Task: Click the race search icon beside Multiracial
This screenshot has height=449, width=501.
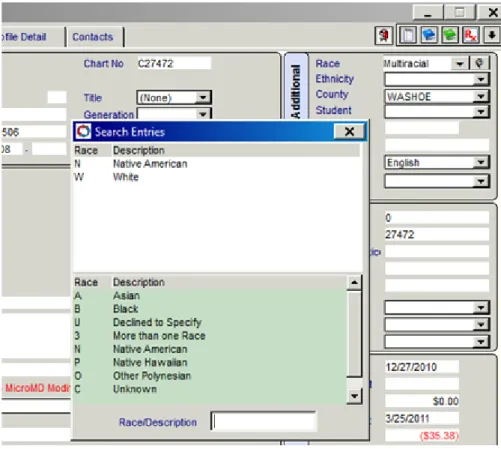Action: point(479,63)
